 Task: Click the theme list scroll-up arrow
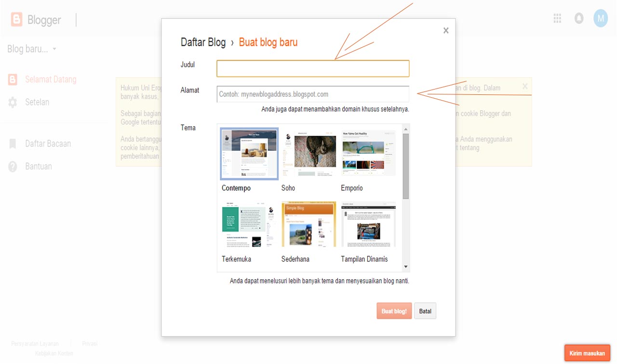[406, 129]
